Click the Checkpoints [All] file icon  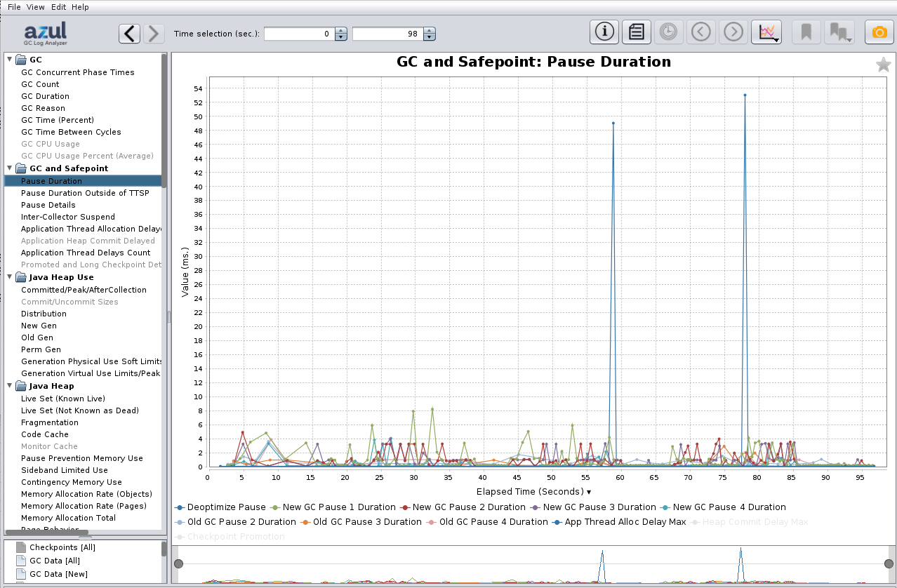(20, 547)
